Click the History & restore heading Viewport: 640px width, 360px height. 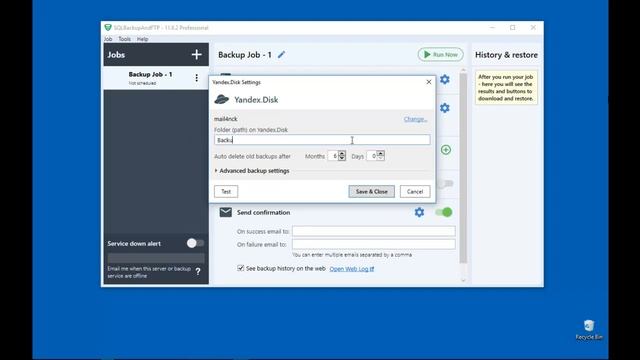point(506,55)
